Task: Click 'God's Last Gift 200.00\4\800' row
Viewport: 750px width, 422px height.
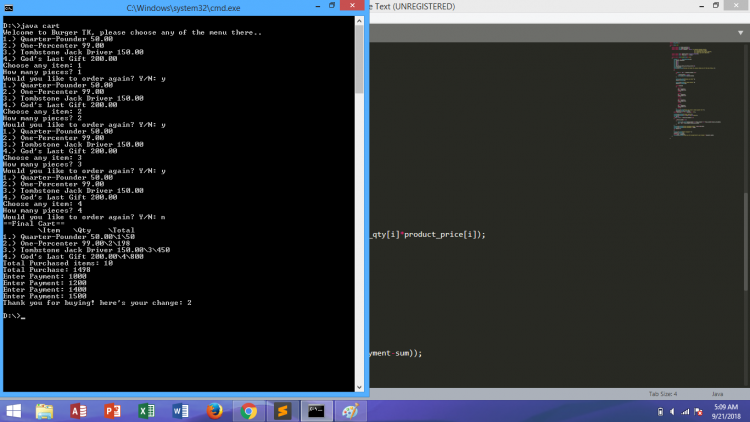Action: (73, 256)
